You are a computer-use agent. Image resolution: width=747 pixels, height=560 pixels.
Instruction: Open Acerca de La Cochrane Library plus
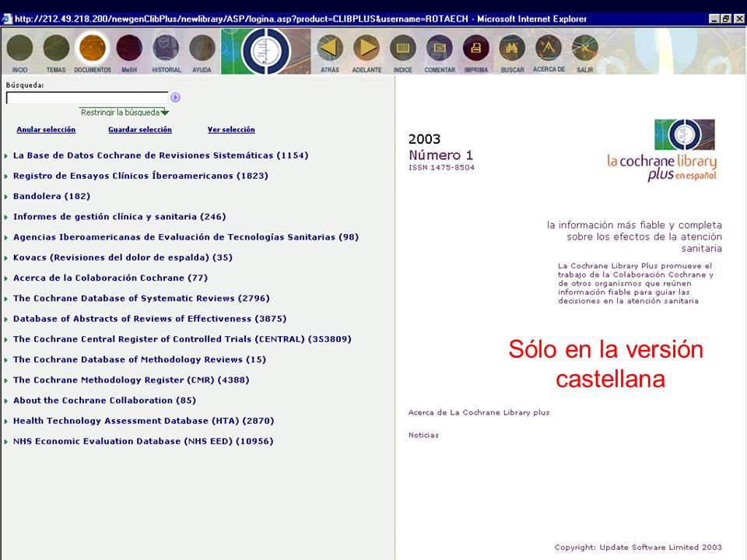[479, 412]
